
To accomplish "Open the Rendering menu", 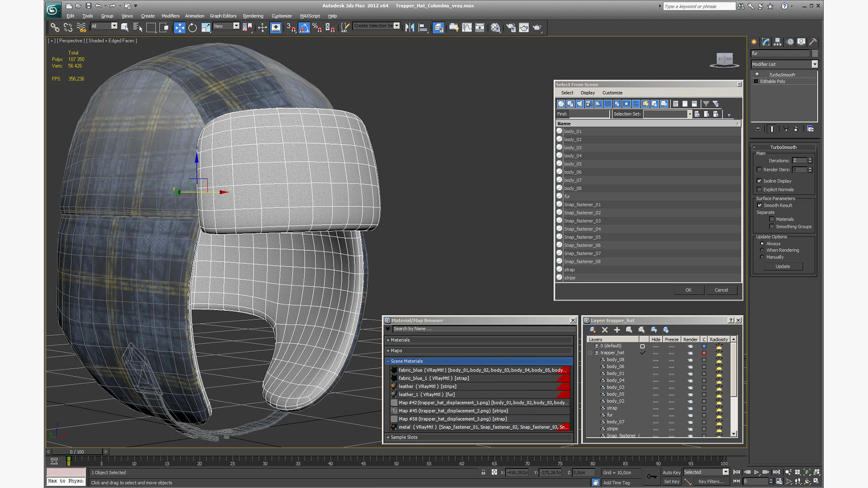I will coord(253,16).
